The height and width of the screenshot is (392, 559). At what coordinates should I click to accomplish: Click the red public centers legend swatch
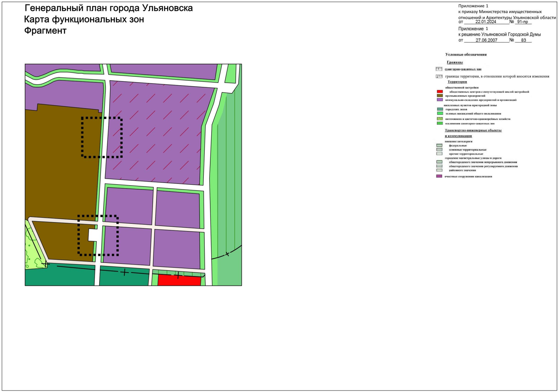pos(439,92)
